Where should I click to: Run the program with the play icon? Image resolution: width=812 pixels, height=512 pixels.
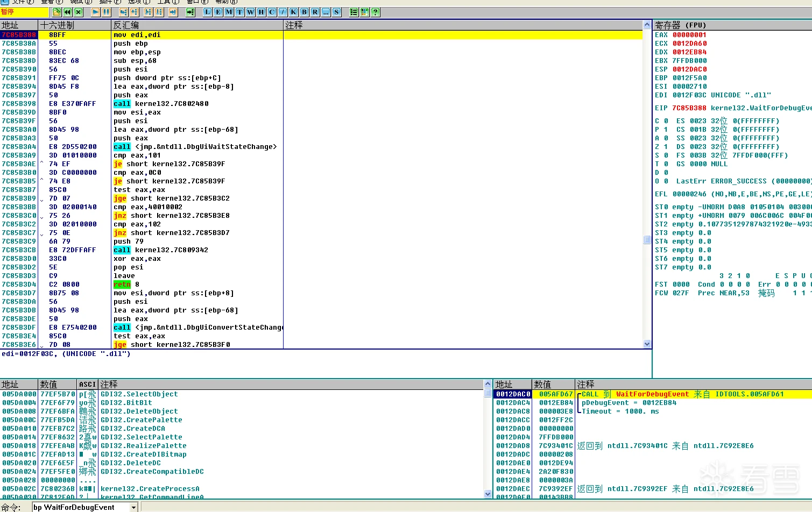click(x=96, y=12)
